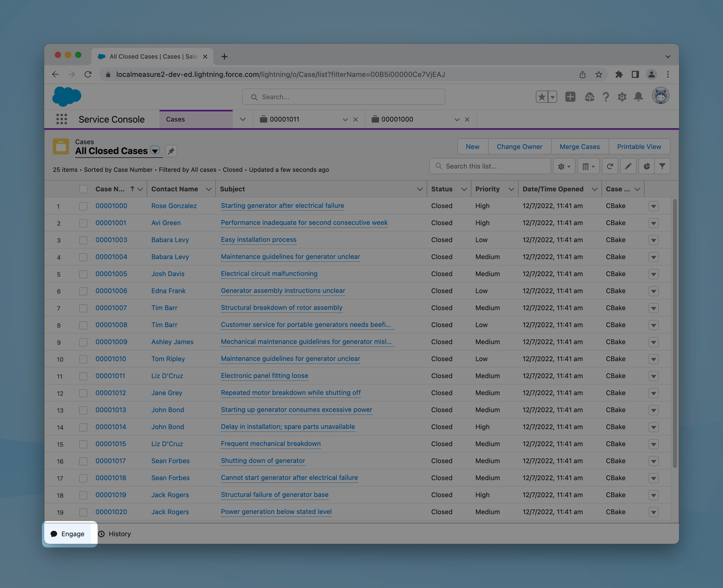Open the App Launcher grid icon
This screenshot has height=588, width=723.
point(61,119)
